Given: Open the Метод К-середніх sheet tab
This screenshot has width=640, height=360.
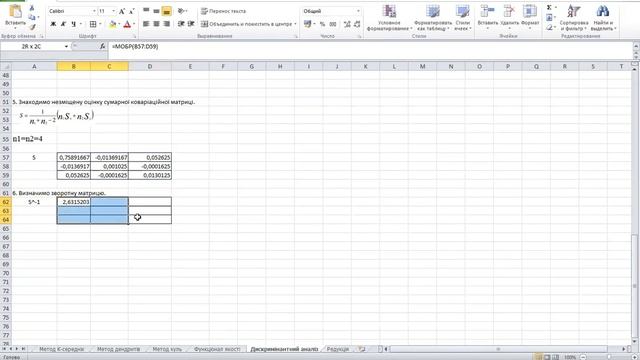Looking at the screenshot, I should pyautogui.click(x=61, y=349).
